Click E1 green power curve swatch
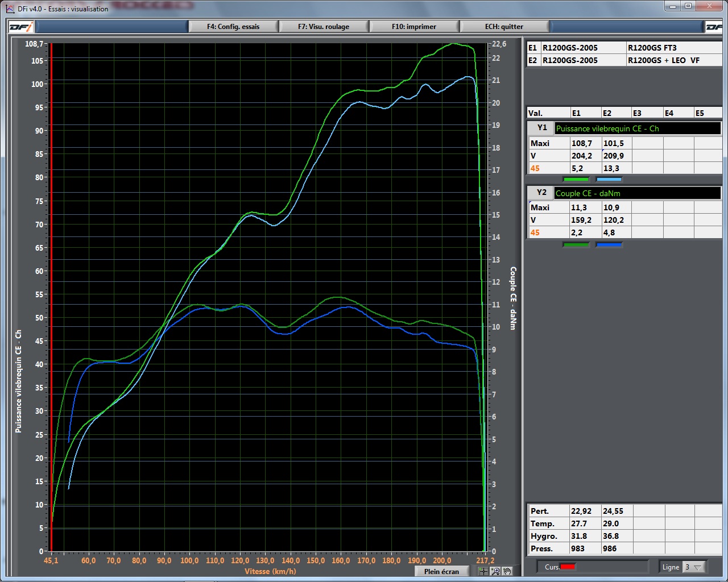This screenshot has width=728, height=582. [x=576, y=179]
